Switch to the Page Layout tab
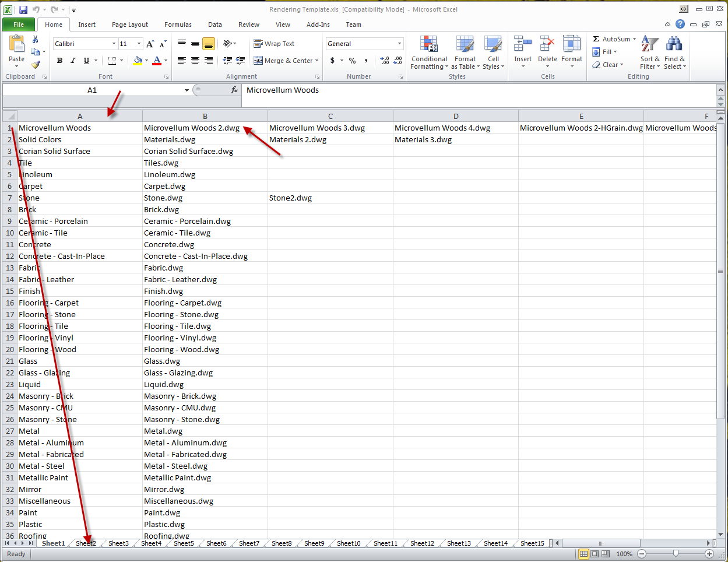 pos(130,24)
